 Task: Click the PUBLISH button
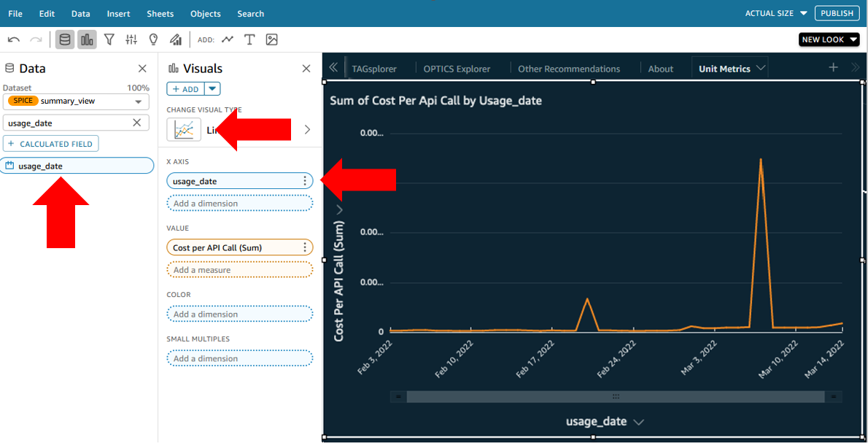837,12
